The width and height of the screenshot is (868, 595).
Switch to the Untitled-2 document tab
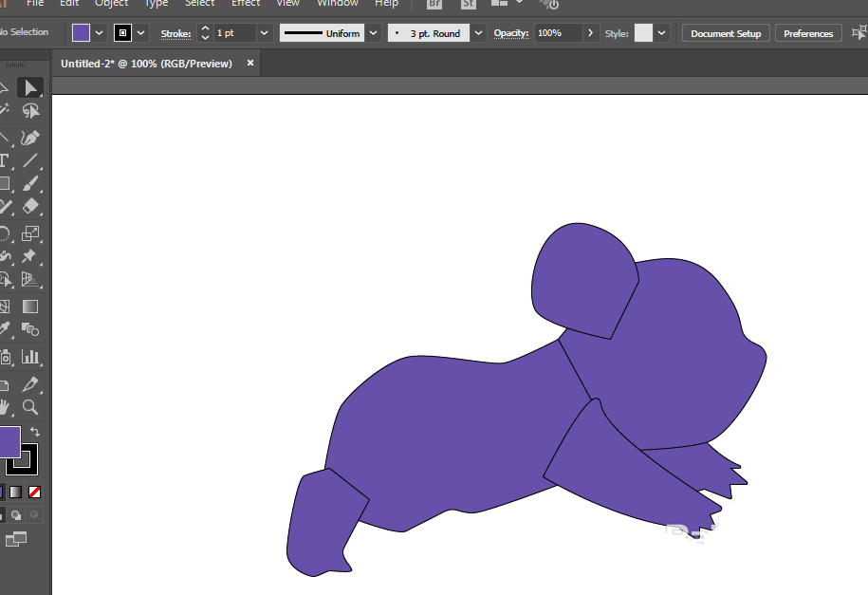[149, 64]
